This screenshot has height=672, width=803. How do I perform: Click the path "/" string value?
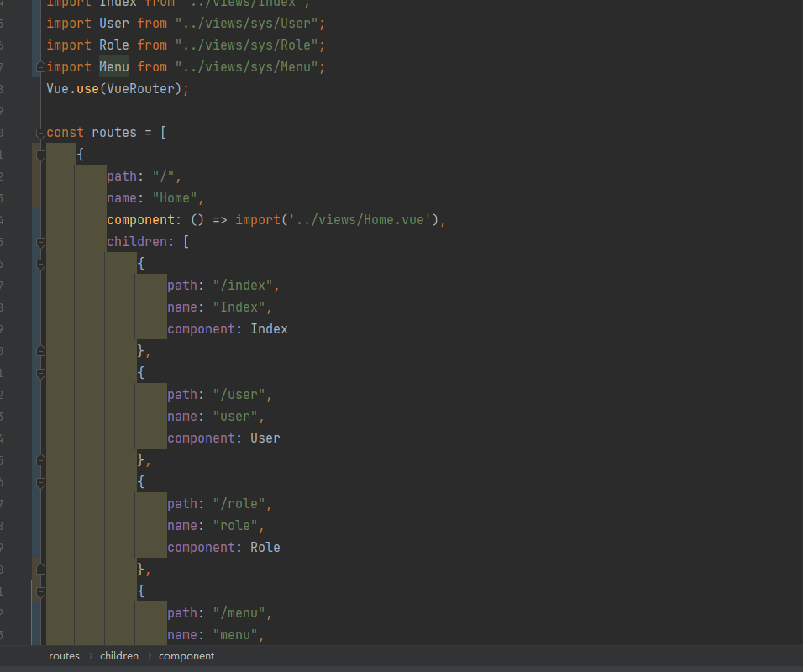pos(163,176)
